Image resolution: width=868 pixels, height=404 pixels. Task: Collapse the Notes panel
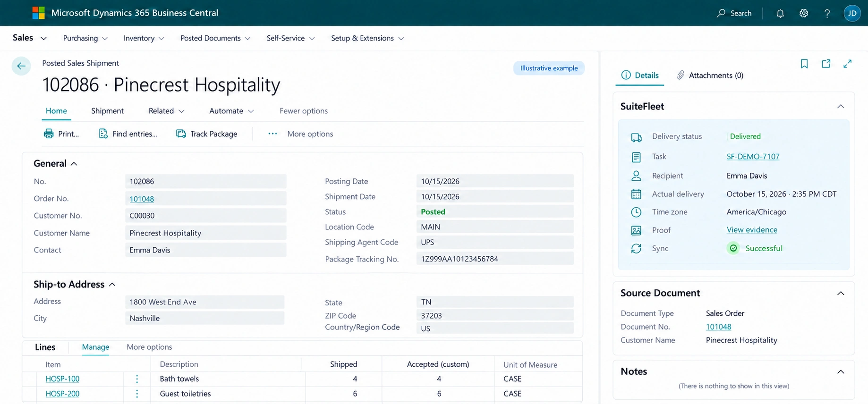[841, 372]
